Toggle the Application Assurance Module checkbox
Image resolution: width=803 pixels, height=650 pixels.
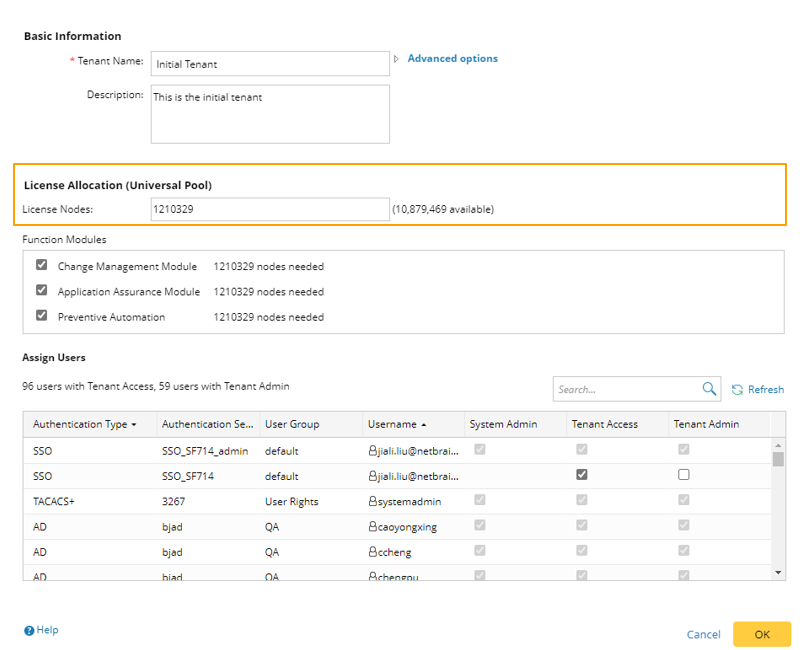pos(41,291)
